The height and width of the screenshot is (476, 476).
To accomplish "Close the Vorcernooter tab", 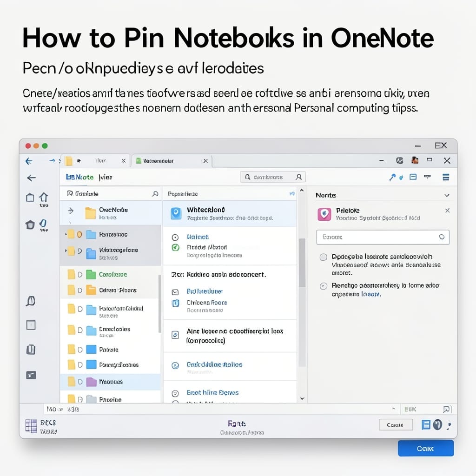I will 205,161.
